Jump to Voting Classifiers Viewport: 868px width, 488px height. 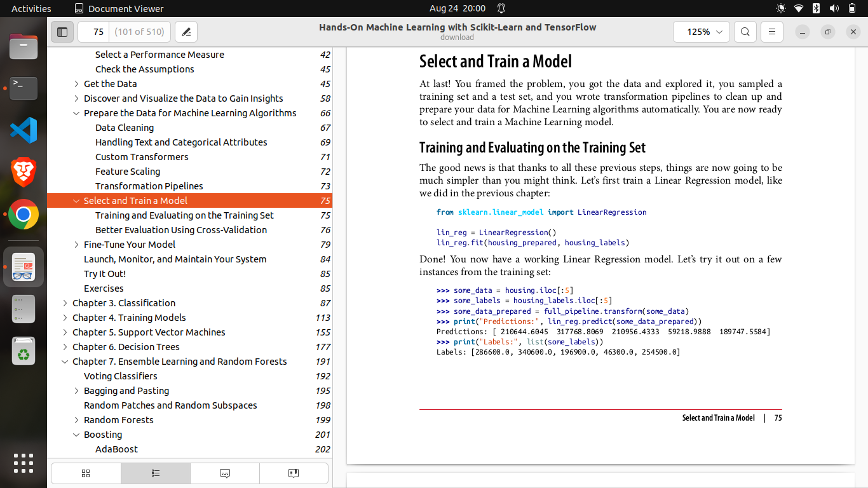pos(121,376)
